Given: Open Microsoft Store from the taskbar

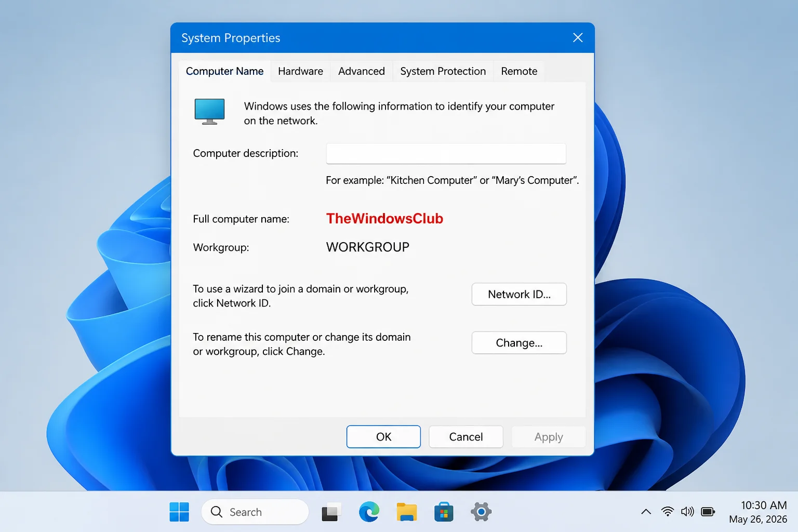Looking at the screenshot, I should (444, 512).
